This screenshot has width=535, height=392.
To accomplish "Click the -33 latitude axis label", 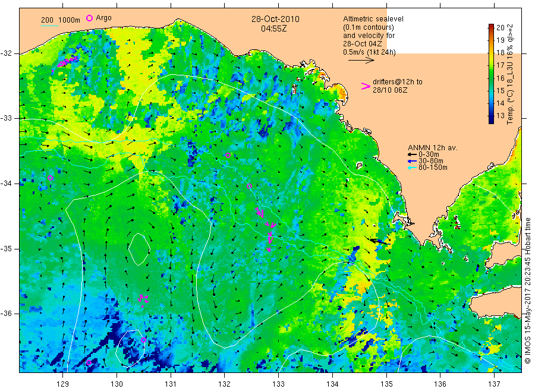I will [6, 118].
